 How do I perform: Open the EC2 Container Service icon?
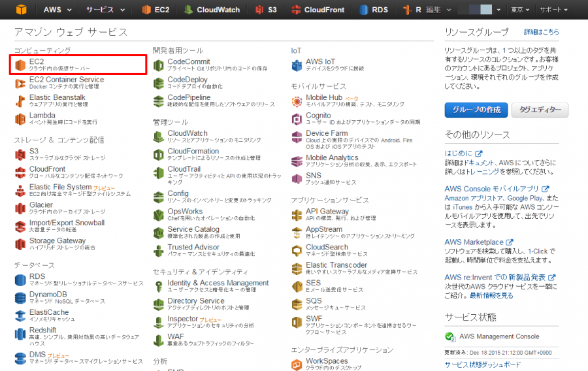tap(20, 83)
